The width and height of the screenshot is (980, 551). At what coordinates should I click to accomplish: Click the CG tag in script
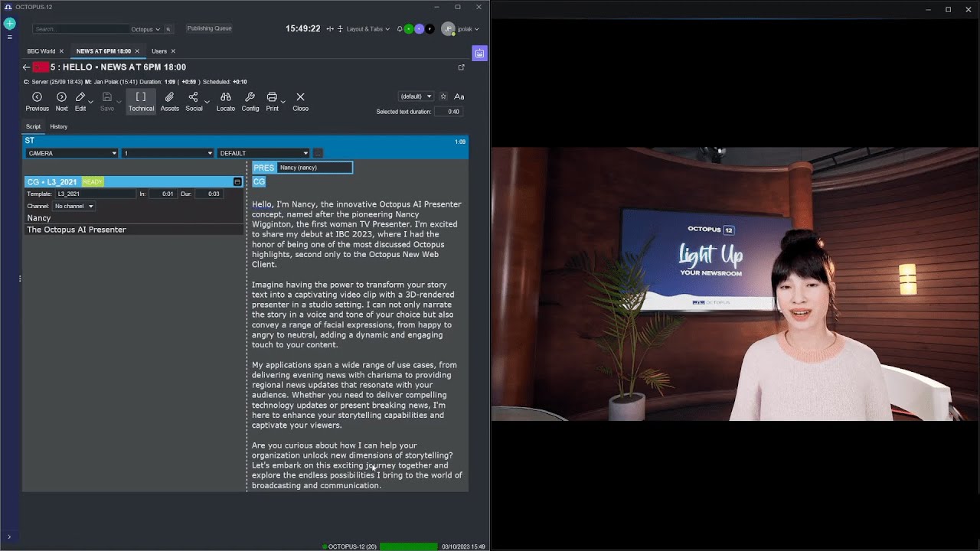click(x=259, y=182)
